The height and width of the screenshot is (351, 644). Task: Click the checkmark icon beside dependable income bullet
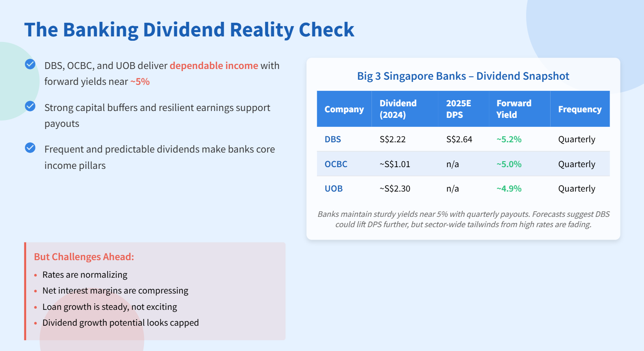[30, 64]
